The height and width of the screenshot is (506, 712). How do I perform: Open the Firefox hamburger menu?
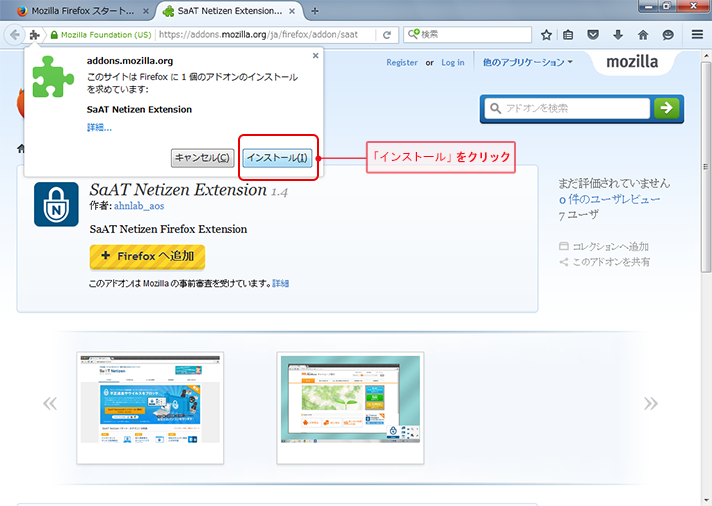pyautogui.click(x=697, y=35)
